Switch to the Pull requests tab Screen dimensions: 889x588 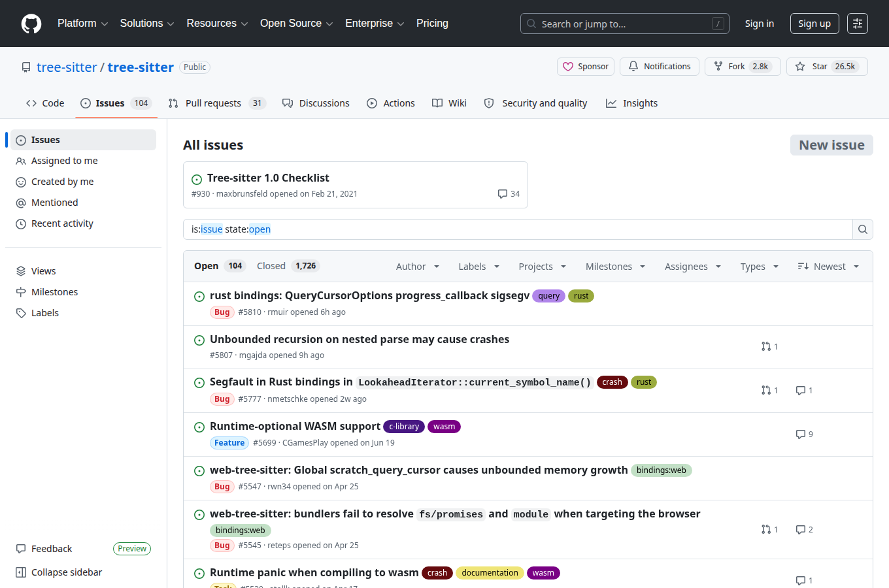(x=217, y=103)
